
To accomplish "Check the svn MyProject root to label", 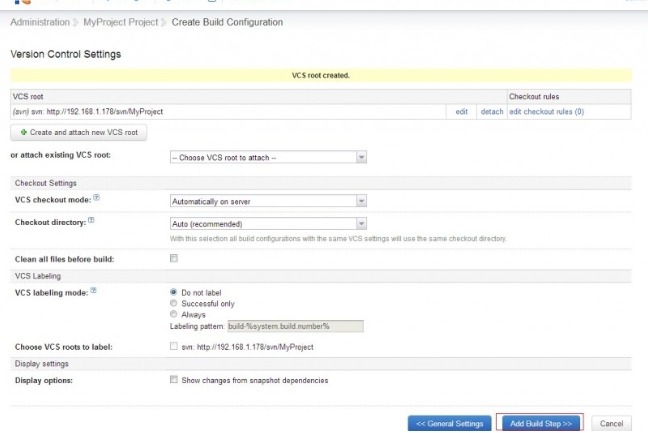I will click(174, 345).
